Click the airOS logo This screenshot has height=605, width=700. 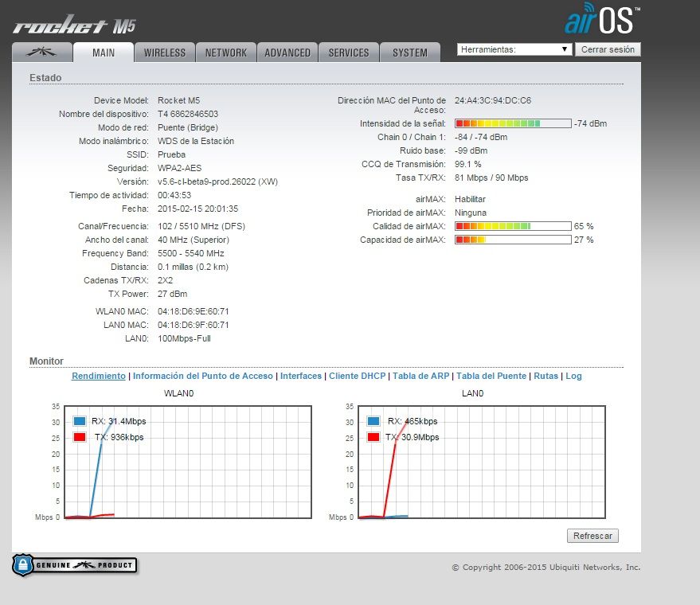pos(601,20)
